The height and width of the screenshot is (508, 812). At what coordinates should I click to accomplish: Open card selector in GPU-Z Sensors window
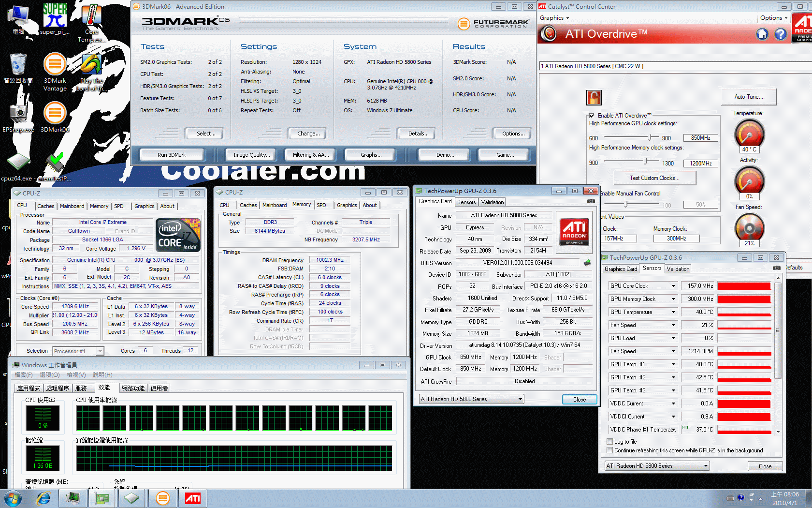[x=657, y=466]
